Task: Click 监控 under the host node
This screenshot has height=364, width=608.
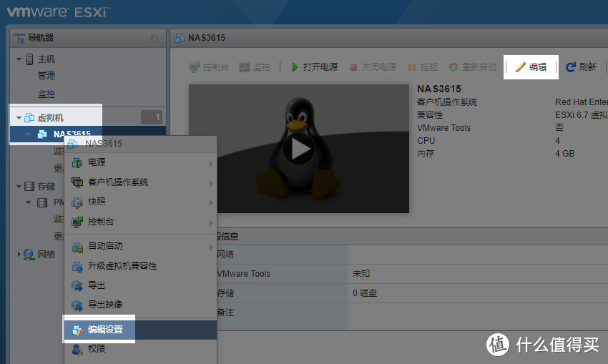Action: coord(46,94)
